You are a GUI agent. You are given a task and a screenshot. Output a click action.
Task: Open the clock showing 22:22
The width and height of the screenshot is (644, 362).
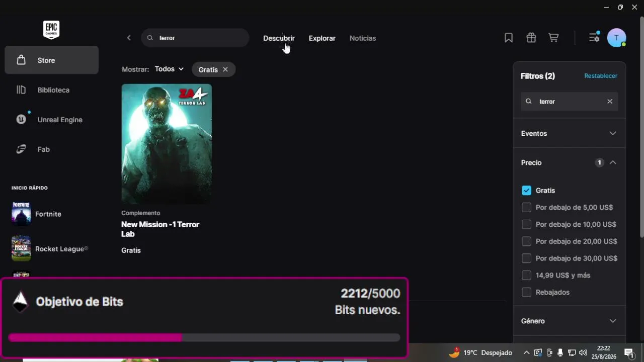pos(604,352)
